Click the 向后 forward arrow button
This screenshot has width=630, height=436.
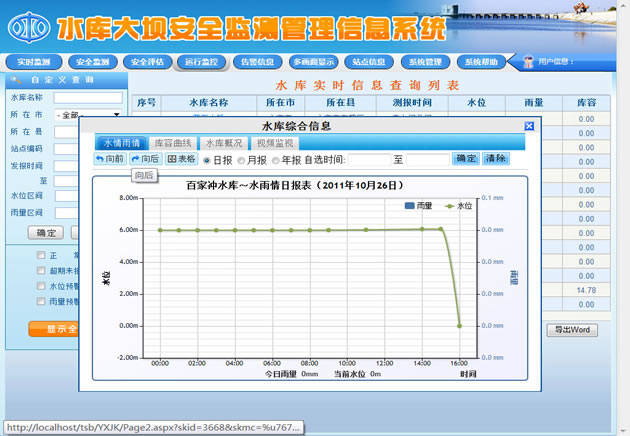pyautogui.click(x=145, y=159)
